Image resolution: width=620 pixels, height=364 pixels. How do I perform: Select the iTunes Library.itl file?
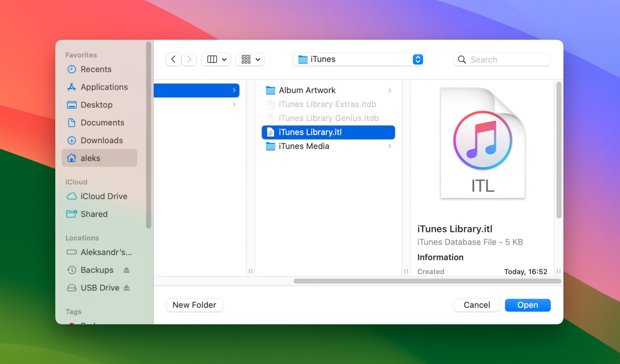[x=328, y=132]
